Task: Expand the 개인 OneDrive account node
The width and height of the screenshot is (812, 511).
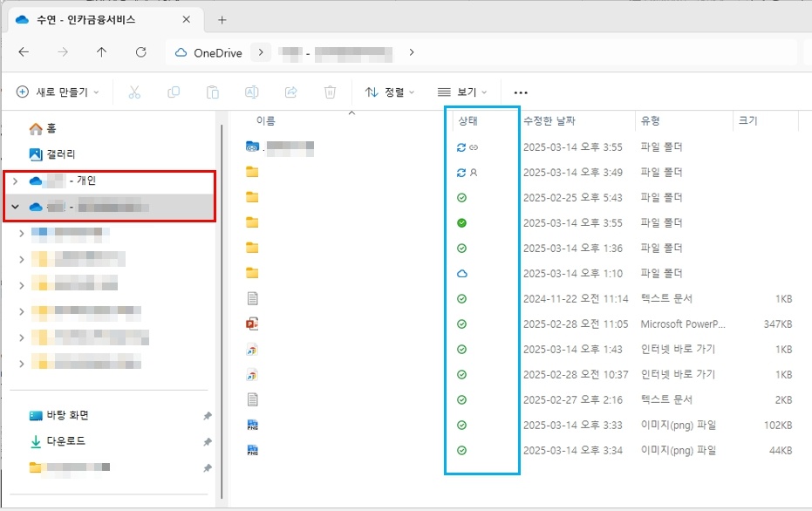Action: 16,181
